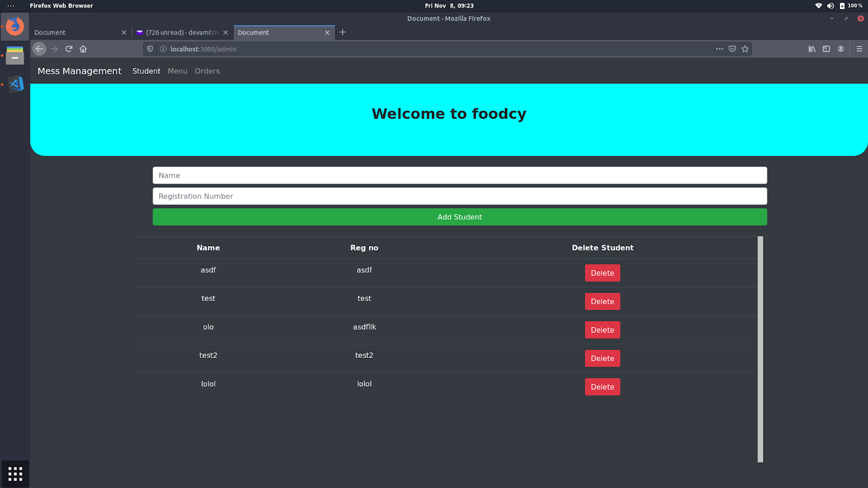Focus the Name input field

pos(459,176)
